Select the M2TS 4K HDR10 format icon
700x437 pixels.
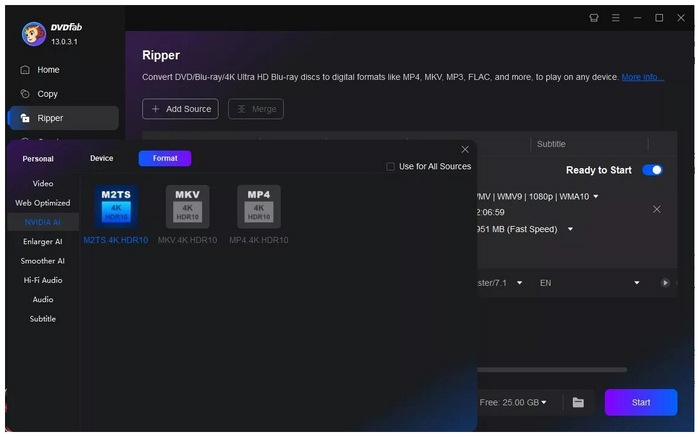[x=116, y=206]
